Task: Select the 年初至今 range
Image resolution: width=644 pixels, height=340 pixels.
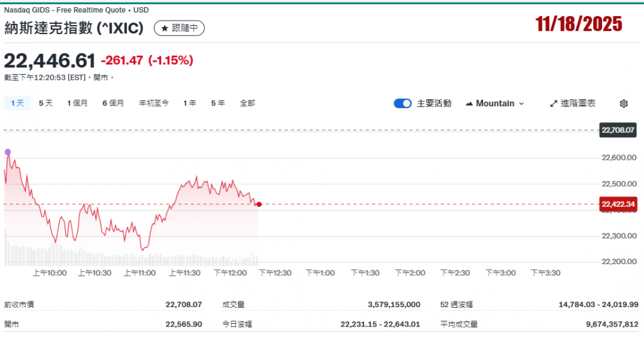Action: (x=154, y=103)
